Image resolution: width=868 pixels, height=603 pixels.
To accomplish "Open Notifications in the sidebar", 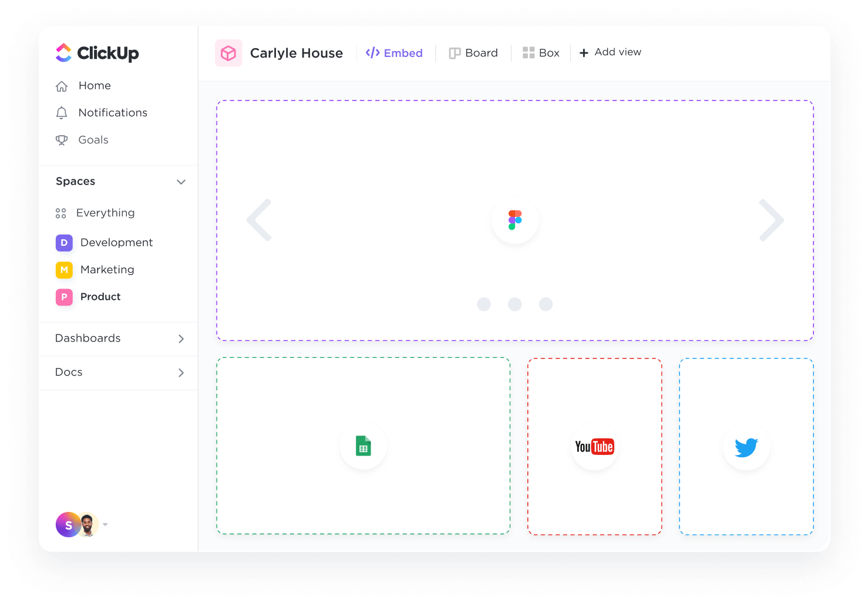I will click(113, 113).
